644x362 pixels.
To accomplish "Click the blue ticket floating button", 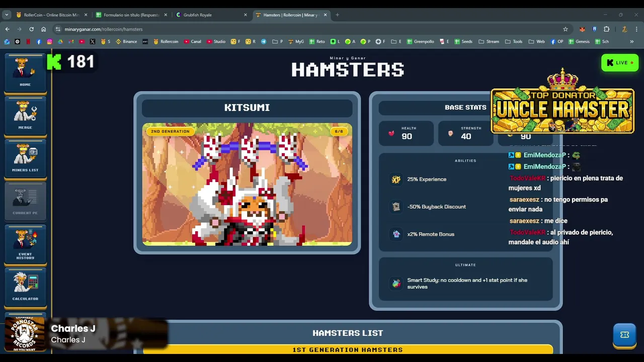I will (x=624, y=335).
